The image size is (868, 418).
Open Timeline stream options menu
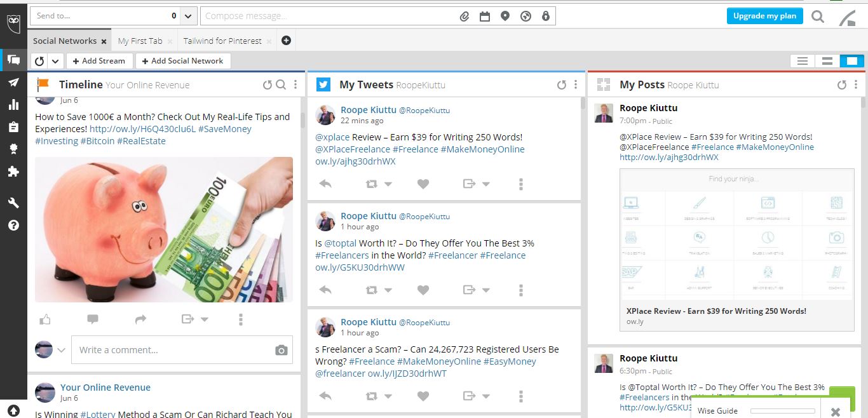click(x=294, y=84)
